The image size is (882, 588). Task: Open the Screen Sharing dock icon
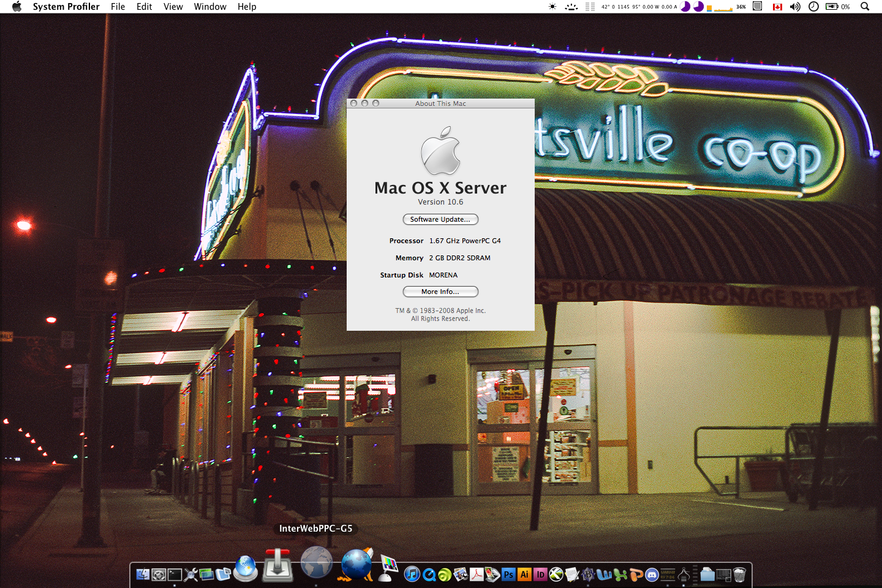223,575
